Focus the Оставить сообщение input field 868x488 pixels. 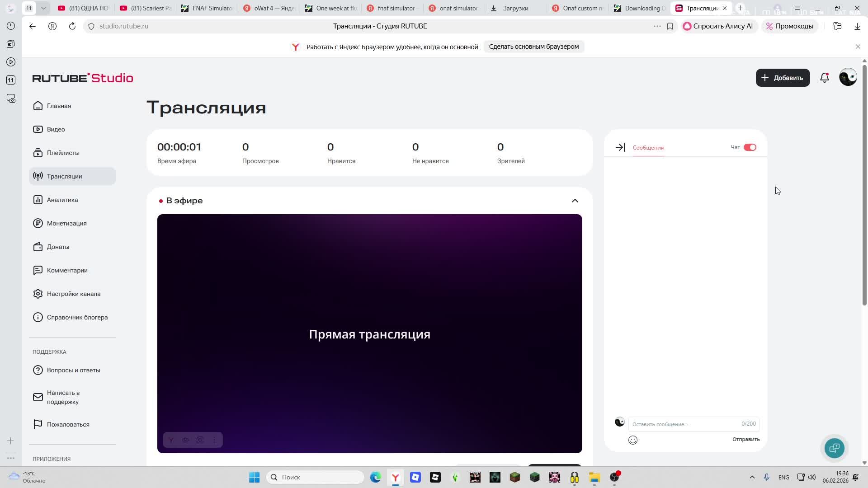click(x=684, y=424)
